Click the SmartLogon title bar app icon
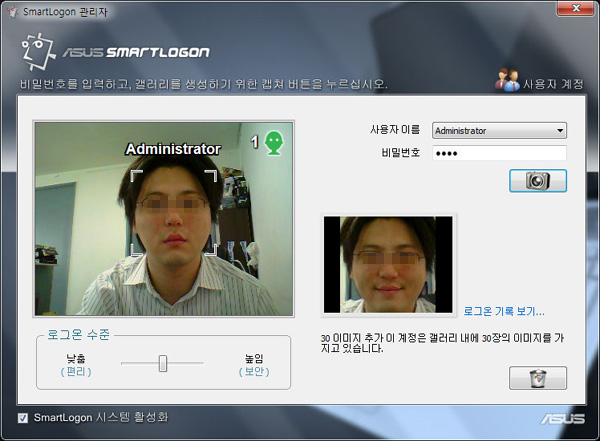The width and height of the screenshot is (600, 441). pyautogui.click(x=12, y=12)
